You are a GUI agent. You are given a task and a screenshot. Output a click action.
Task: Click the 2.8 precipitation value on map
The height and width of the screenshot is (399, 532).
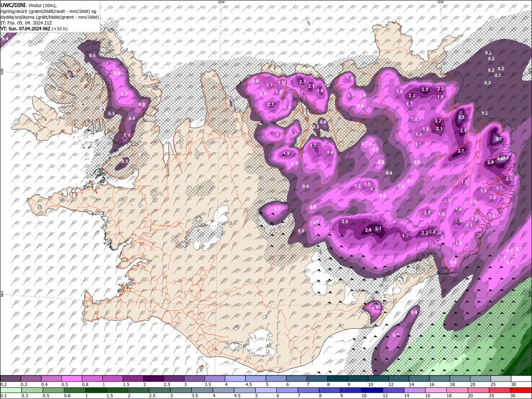coord(368,230)
